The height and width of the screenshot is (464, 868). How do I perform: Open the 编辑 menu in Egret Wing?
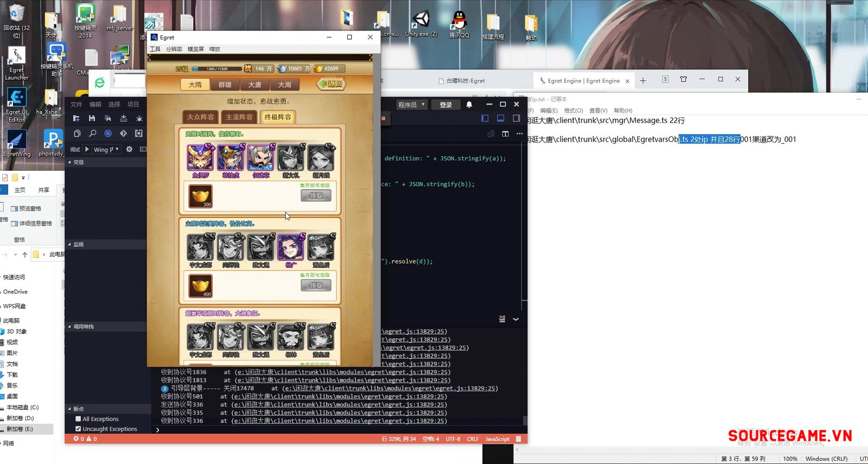(x=95, y=105)
